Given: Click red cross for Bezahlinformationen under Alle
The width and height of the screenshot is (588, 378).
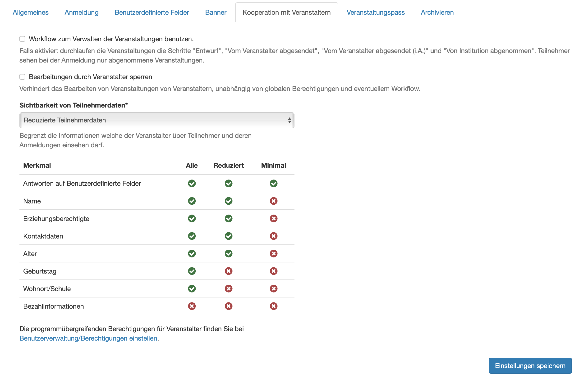Looking at the screenshot, I should click(x=192, y=306).
